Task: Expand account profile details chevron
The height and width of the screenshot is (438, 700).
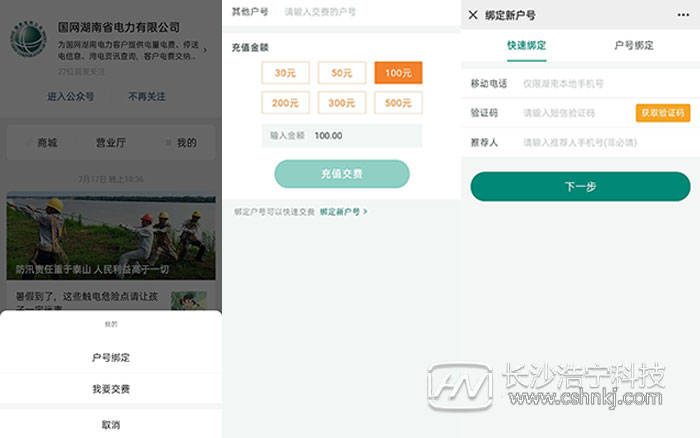Action: (x=205, y=47)
